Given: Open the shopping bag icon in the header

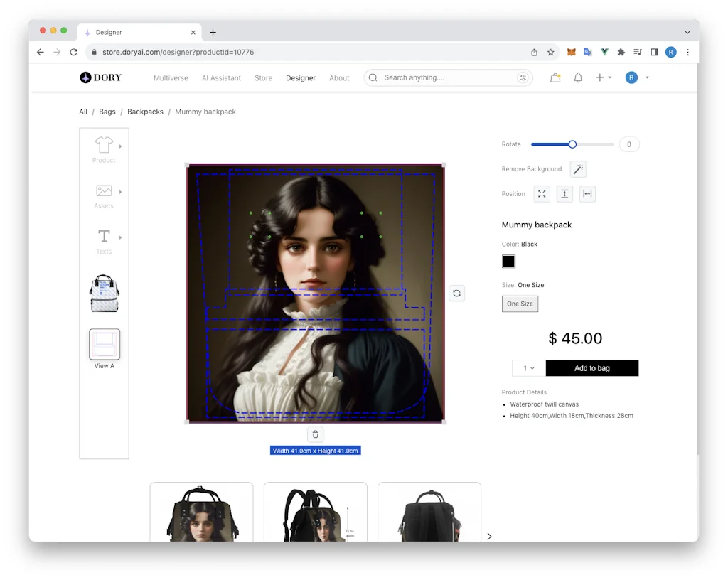Looking at the screenshot, I should [555, 78].
